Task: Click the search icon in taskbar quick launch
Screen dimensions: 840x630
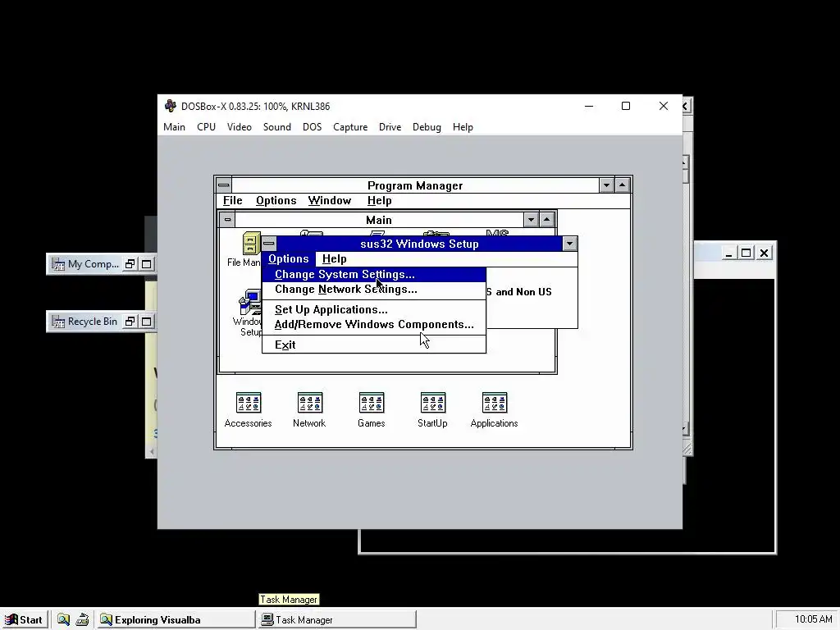Action: tap(64, 620)
